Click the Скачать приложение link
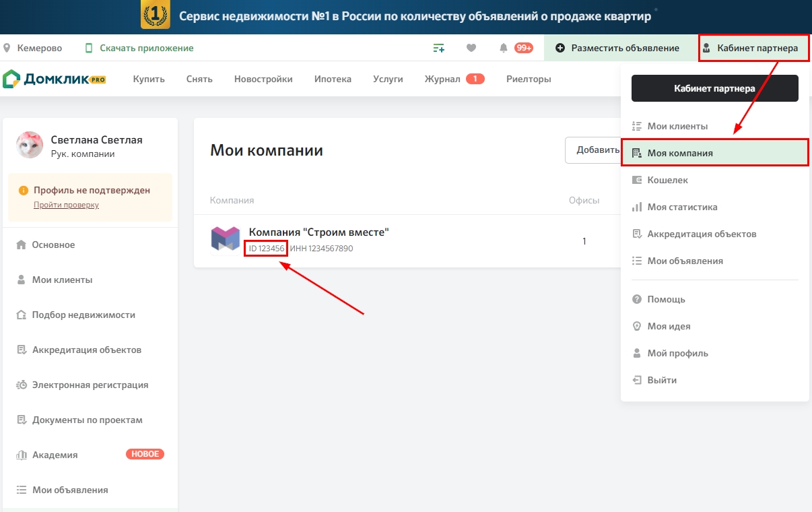 (x=146, y=48)
